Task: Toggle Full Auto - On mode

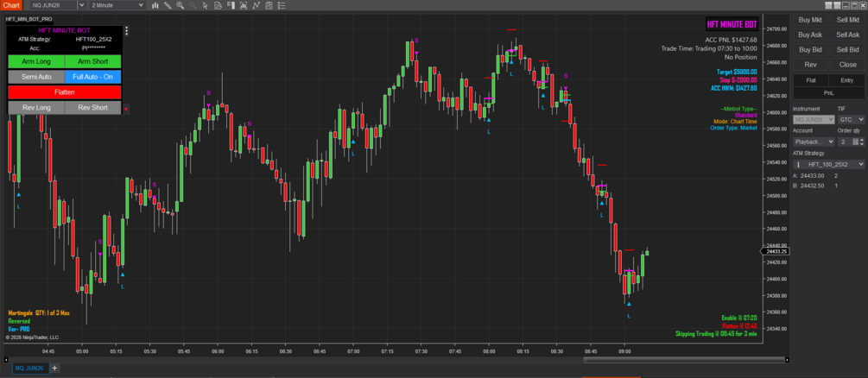Action: point(93,77)
